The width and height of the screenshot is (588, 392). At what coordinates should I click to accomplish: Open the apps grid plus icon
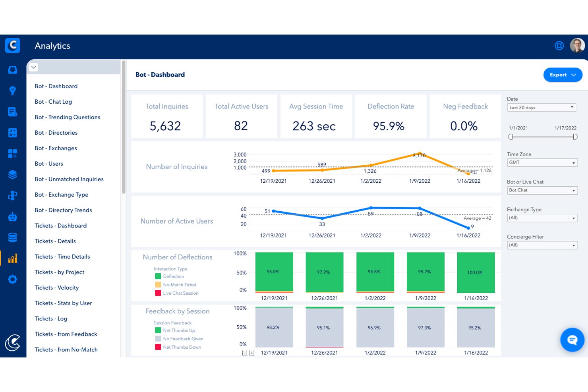13,154
